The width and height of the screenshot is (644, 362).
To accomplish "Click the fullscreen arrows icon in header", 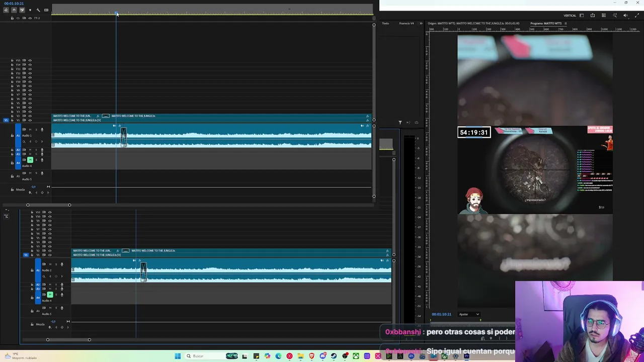I will point(637,16).
